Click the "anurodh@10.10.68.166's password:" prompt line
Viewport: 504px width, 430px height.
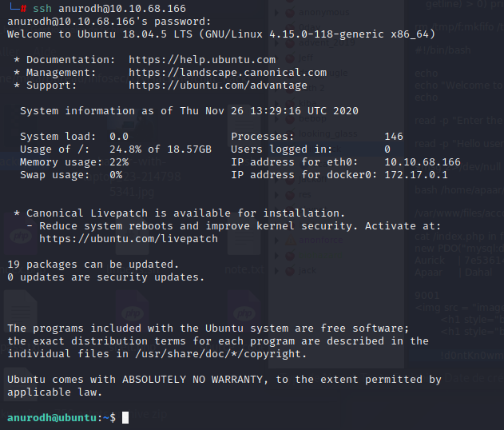pyautogui.click(x=109, y=22)
